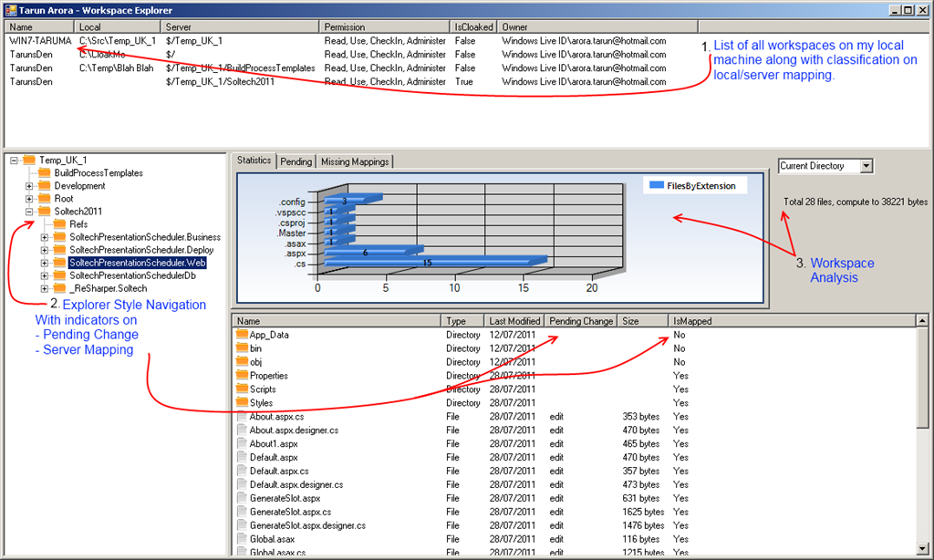This screenshot has width=934, height=560.
Task: Click the SoltechPresentationSchedulerDb folder icon
Action: point(59,275)
